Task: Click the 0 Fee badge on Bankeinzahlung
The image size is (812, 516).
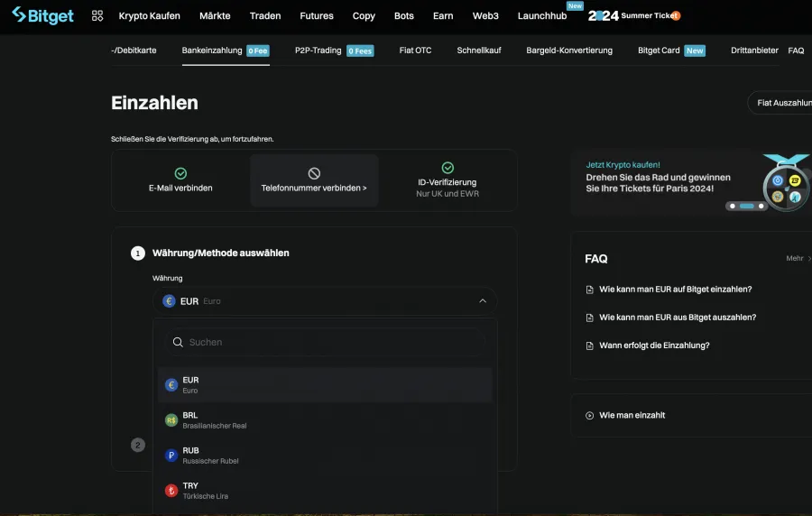Action: (x=258, y=51)
